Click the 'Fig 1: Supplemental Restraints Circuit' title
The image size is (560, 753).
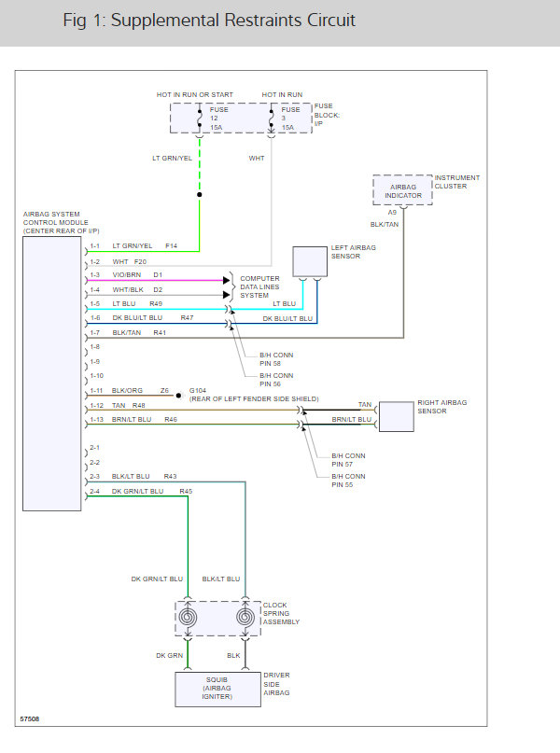[209, 21]
